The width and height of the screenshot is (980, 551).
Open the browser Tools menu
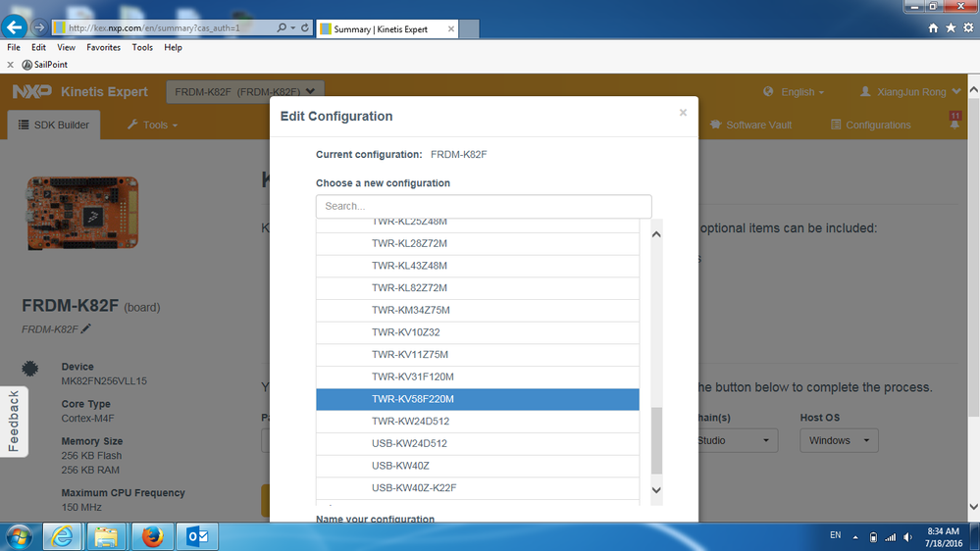pos(142,47)
